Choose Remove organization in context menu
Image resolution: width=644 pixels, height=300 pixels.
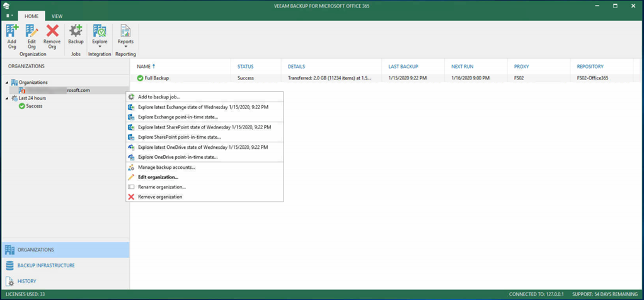click(x=205, y=197)
